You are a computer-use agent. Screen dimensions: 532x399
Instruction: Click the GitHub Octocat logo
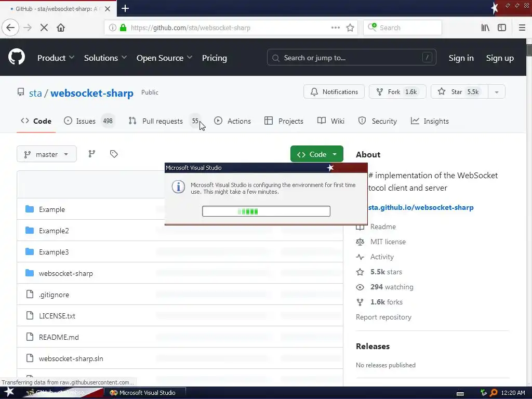pos(16,57)
